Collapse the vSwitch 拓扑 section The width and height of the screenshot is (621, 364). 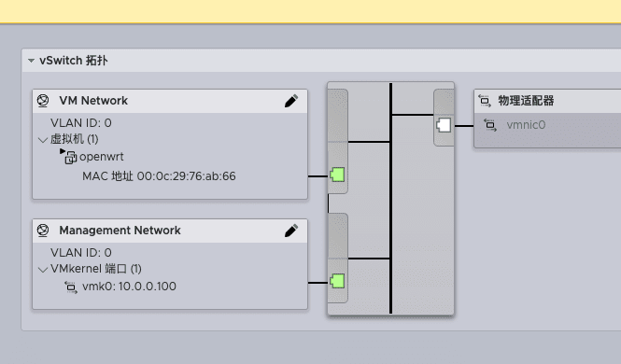tap(31, 61)
